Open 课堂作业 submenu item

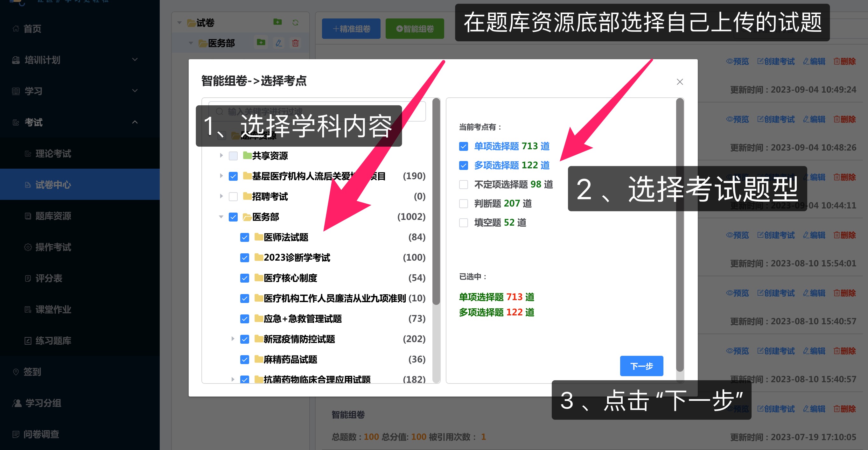pos(80,309)
